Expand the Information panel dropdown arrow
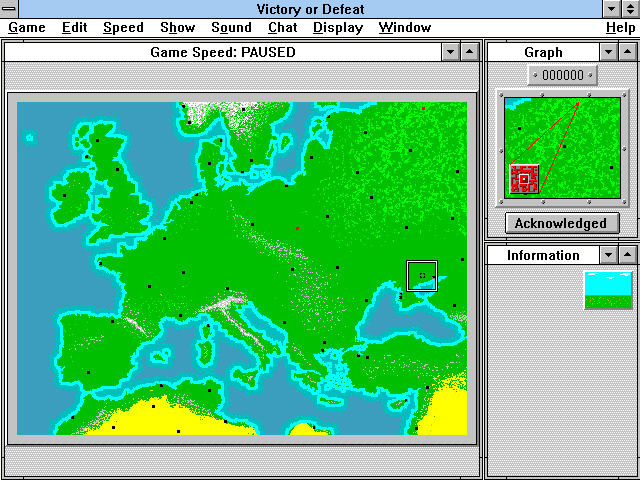 coord(608,255)
